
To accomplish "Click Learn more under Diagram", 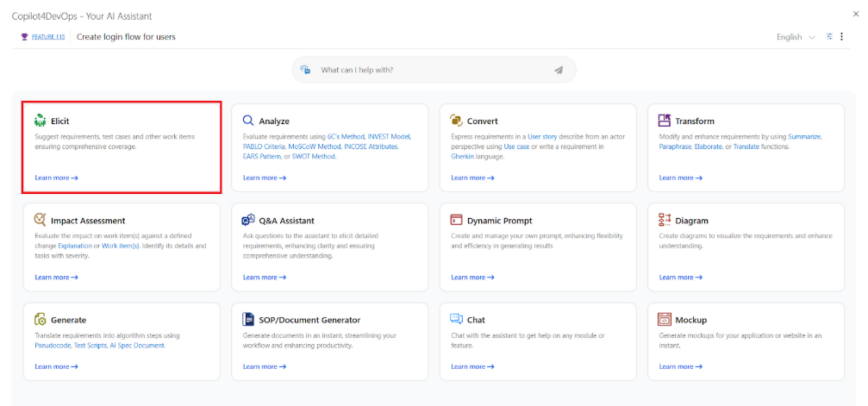I will (x=681, y=277).
